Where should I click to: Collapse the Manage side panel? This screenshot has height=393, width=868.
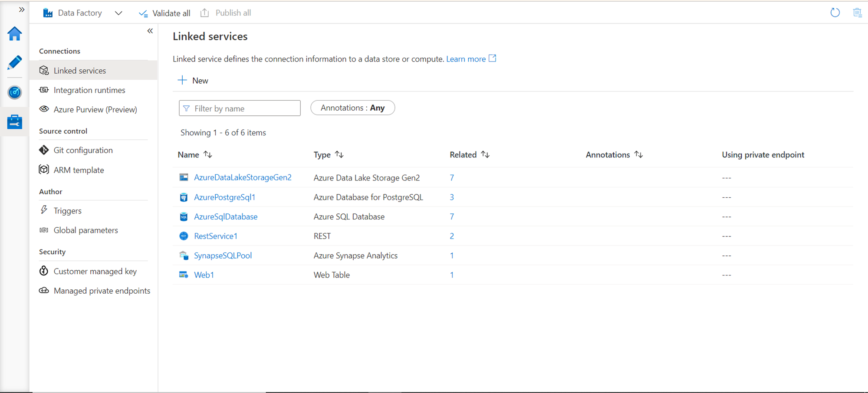coord(150,31)
